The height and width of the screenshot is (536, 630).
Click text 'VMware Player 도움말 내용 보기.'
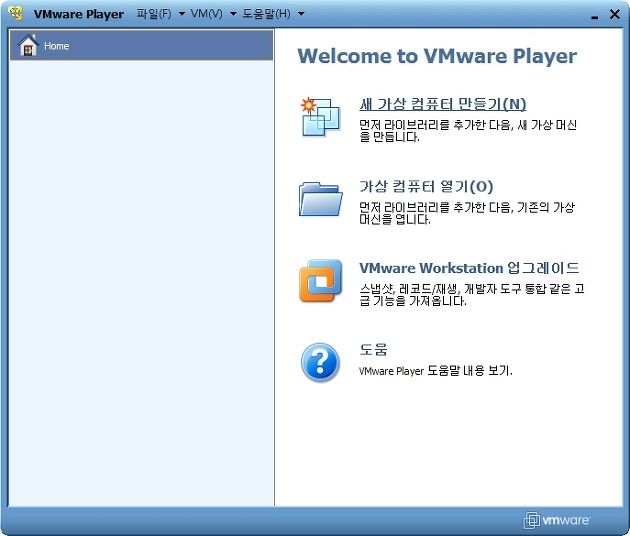coord(436,370)
